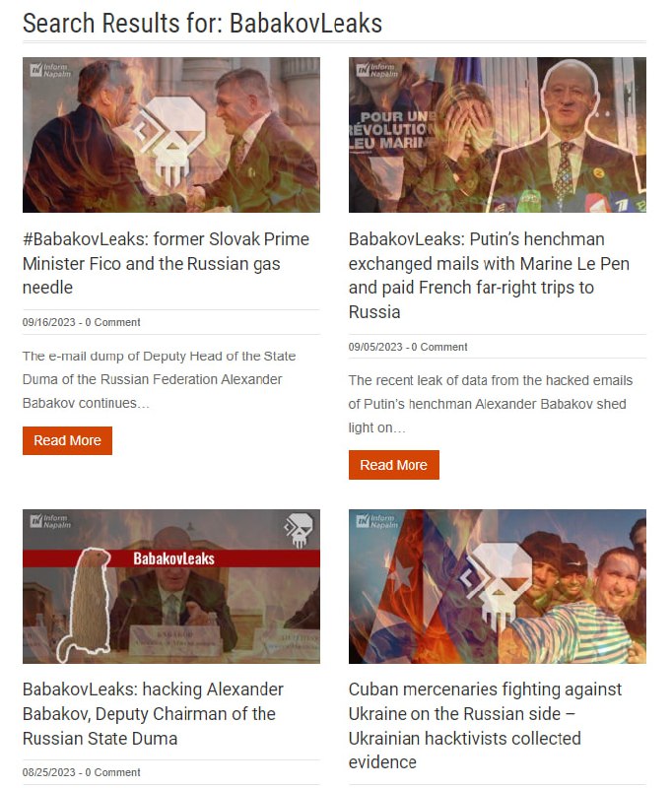Open the 0 Comment link dated 09/16/2023
The height and width of the screenshot is (788, 672).
pos(112,322)
